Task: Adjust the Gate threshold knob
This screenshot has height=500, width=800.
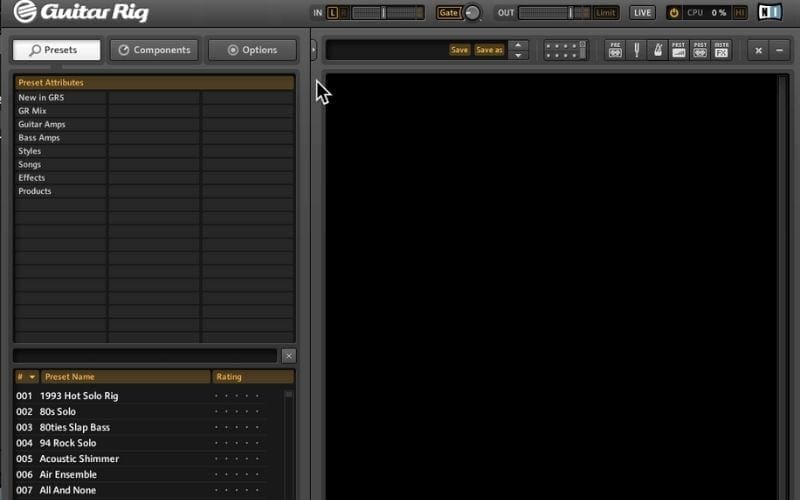Action: [472, 13]
